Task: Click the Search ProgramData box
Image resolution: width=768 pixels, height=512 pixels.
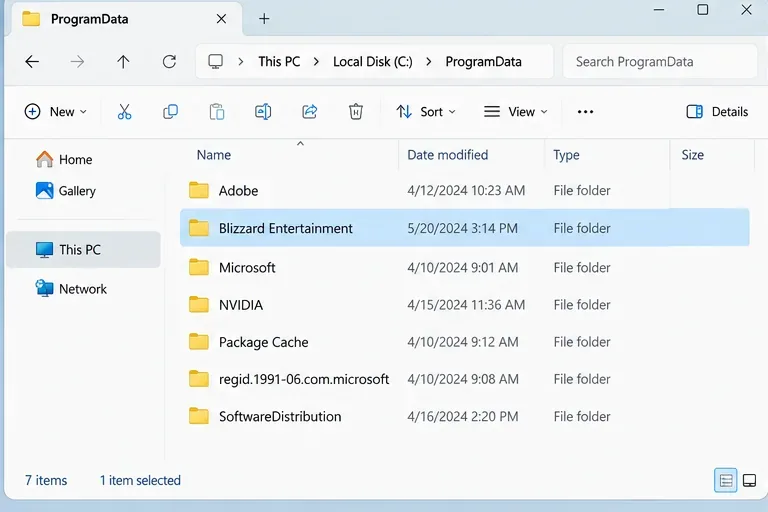Action: point(660,62)
